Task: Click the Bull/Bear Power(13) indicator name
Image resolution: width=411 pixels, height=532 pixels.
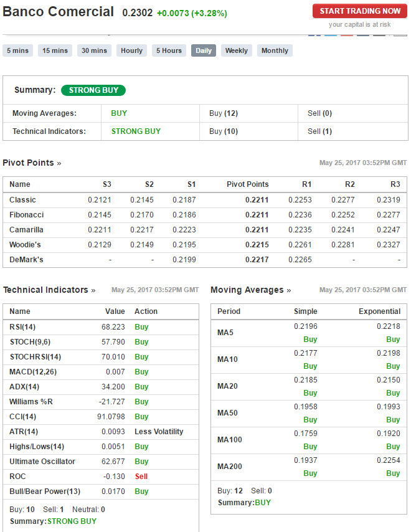Action: click(x=45, y=492)
